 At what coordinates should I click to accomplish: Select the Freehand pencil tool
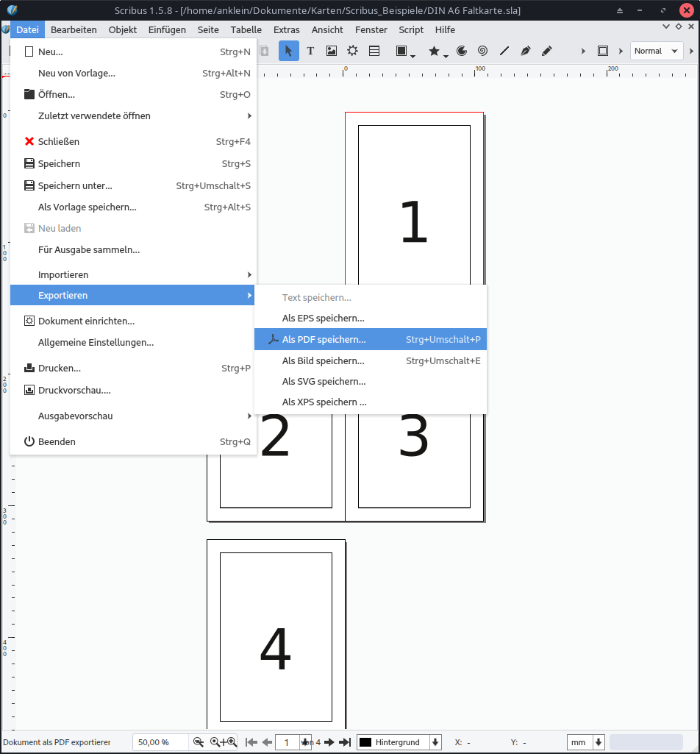click(x=546, y=51)
